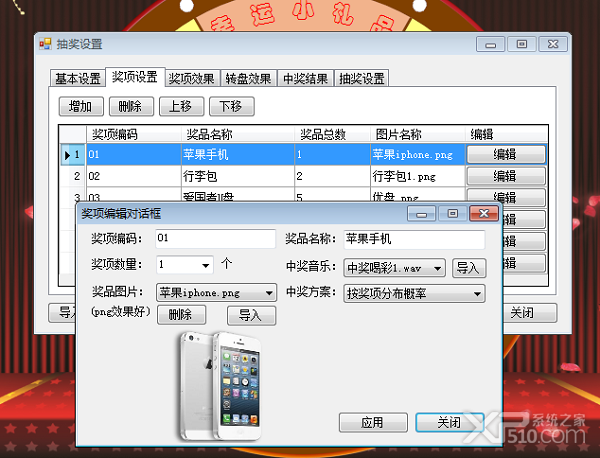Click the iPhone prize image preview

pos(221,386)
